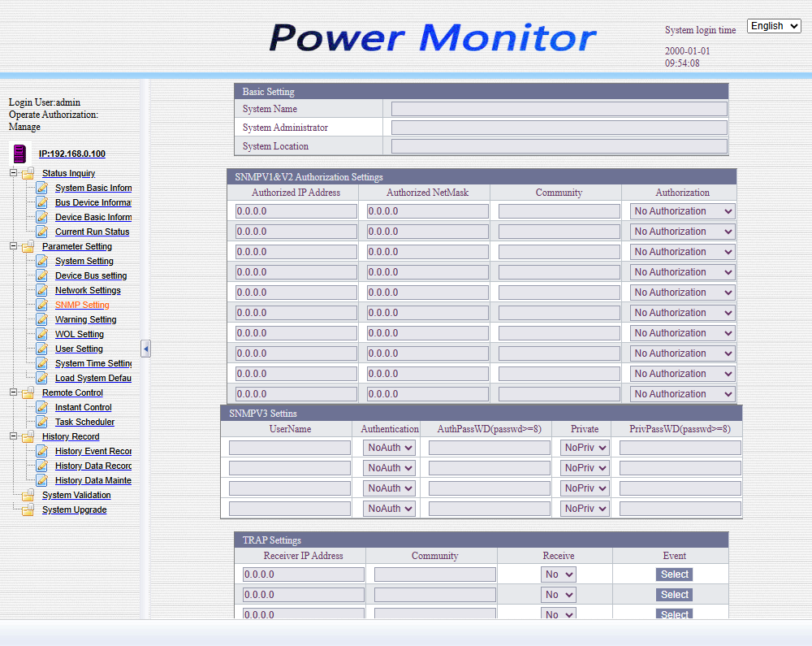Click the purple server device icon
812x646 pixels.
pos(19,154)
